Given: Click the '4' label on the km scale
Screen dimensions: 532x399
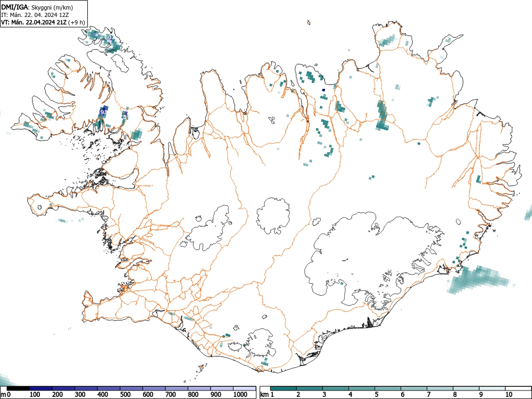Looking at the screenshot, I should click(x=350, y=394).
